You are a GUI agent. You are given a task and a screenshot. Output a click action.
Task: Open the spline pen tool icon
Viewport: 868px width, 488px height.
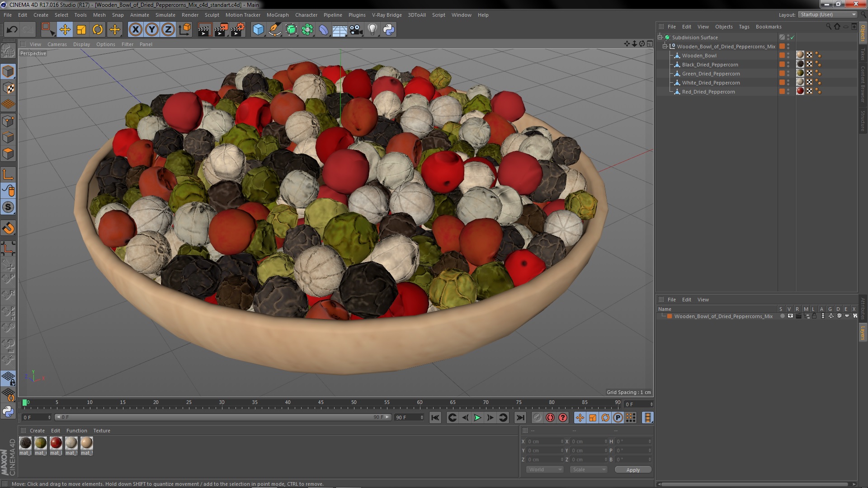point(274,30)
